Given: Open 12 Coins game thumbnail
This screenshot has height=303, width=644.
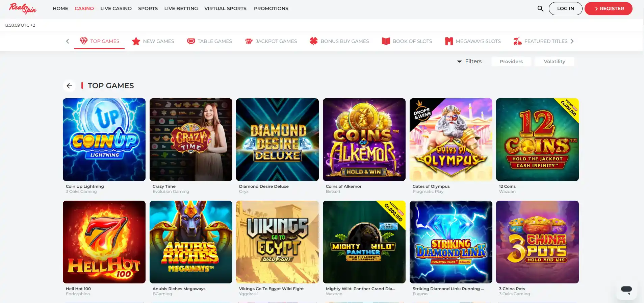Looking at the screenshot, I should [x=537, y=140].
